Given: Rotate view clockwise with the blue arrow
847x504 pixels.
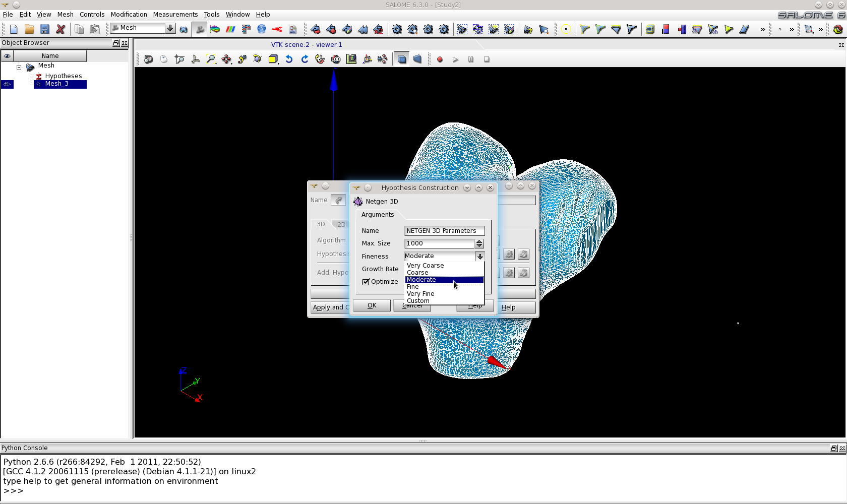Looking at the screenshot, I should (x=305, y=59).
